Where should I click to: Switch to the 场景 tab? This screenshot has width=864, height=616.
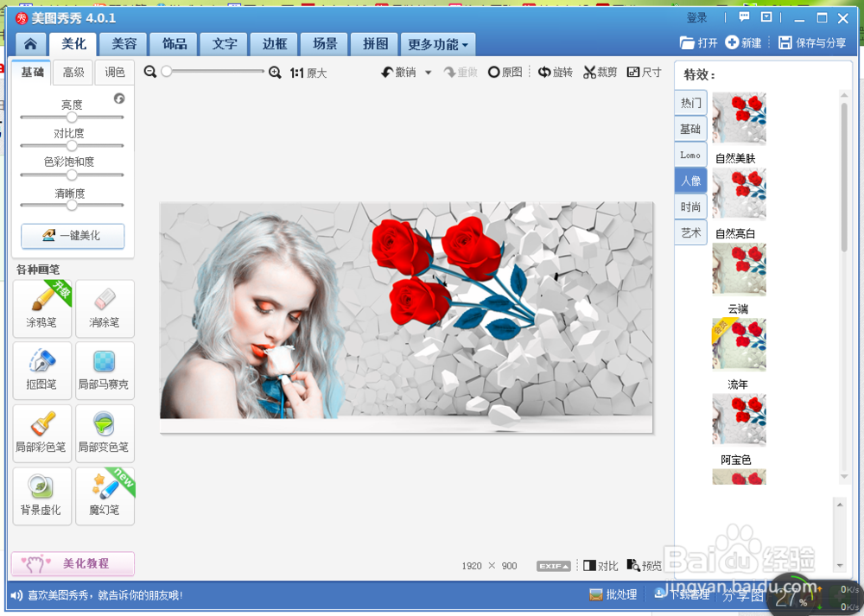(325, 44)
